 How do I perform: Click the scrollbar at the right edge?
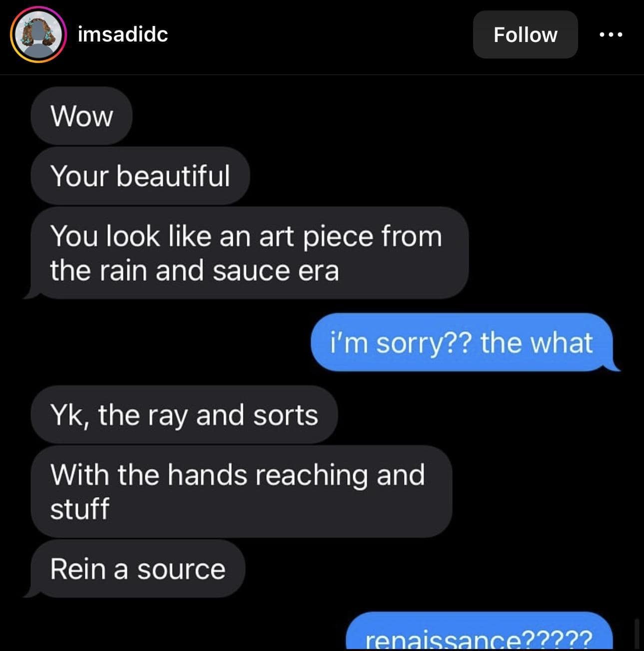637,633
